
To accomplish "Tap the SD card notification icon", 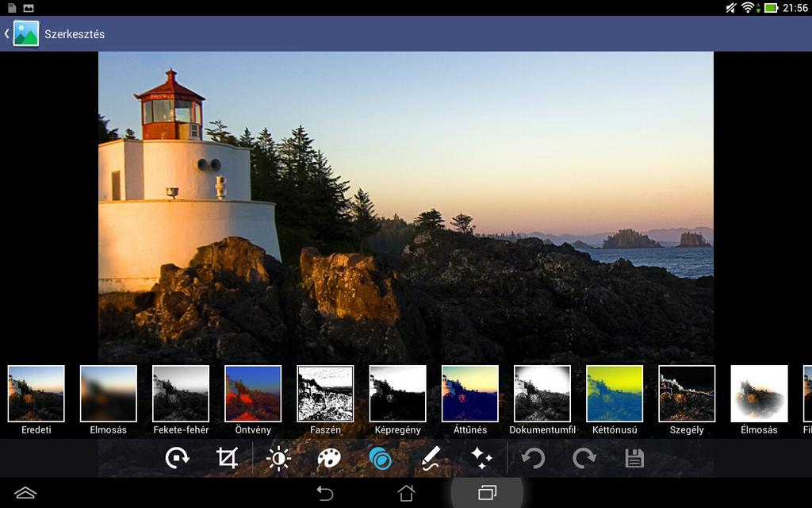I will [12, 8].
